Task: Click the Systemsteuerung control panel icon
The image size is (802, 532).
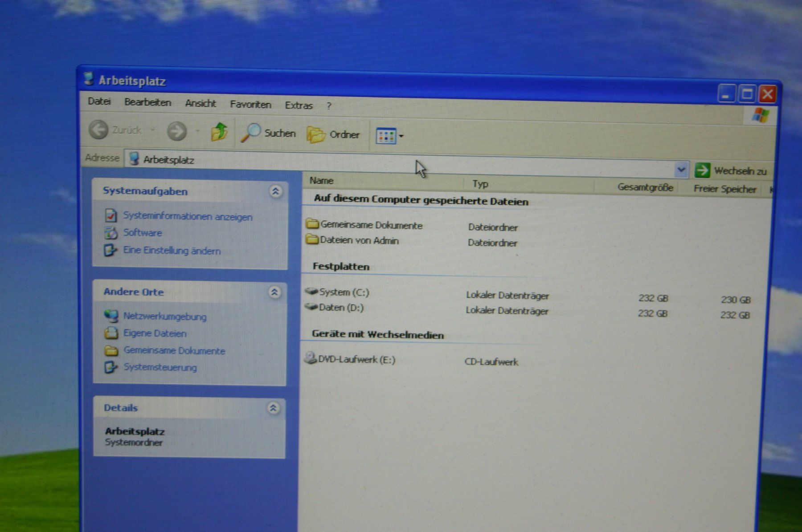Action: [110, 367]
